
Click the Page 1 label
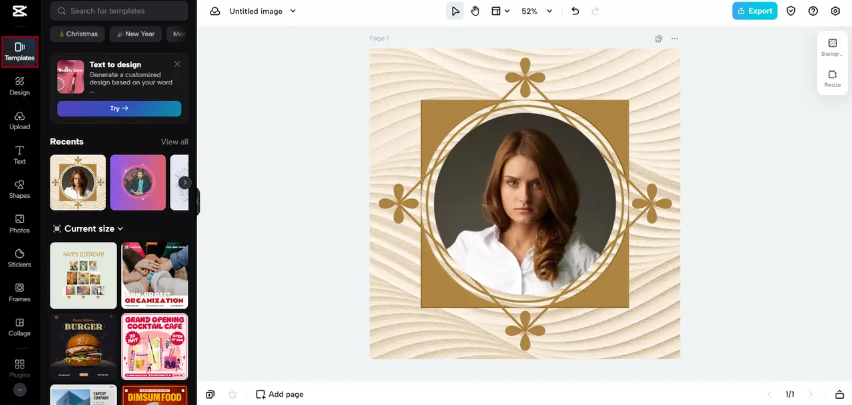tap(379, 39)
